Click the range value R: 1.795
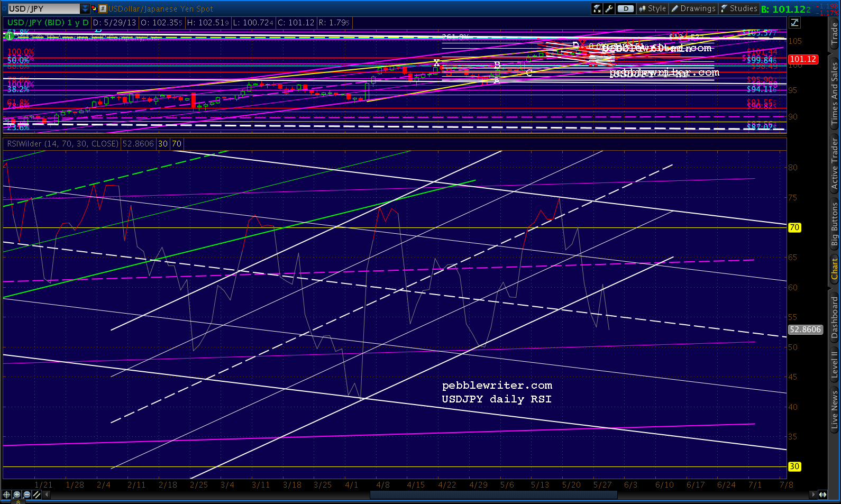Image resolution: width=841 pixels, height=504 pixels. pos(334,23)
